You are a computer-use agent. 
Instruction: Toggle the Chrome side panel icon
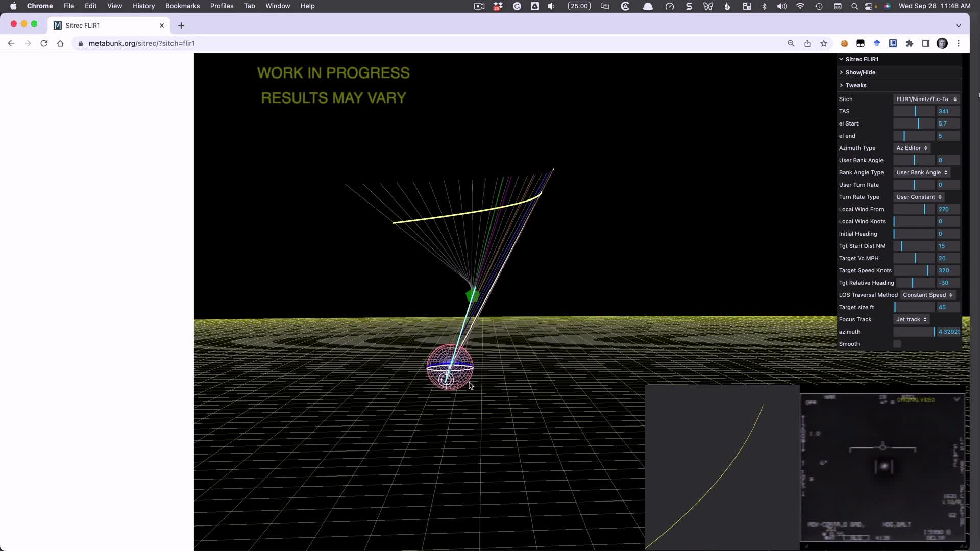(926, 43)
